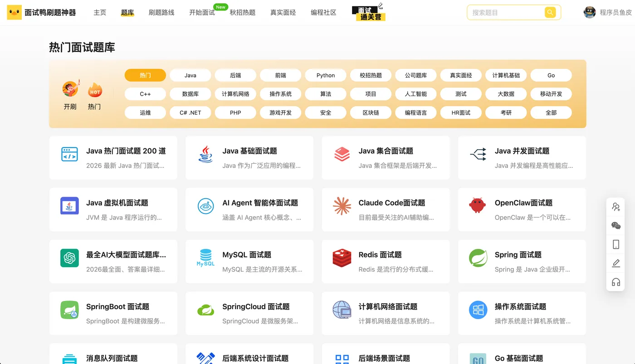Select the 公司题库 tag
Image resolution: width=635 pixels, height=364 pixels.
(x=416, y=75)
